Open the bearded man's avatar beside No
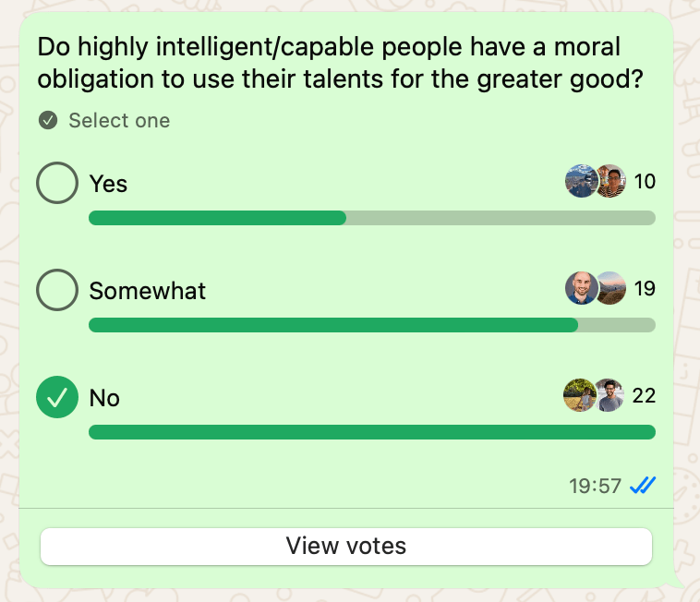Image resolution: width=700 pixels, height=602 pixels. coord(609,396)
